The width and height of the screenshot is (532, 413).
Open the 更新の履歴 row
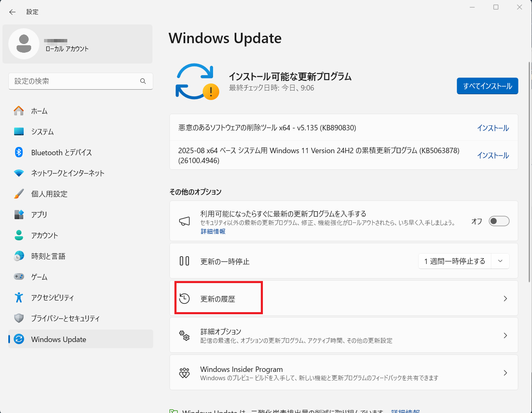click(x=344, y=298)
